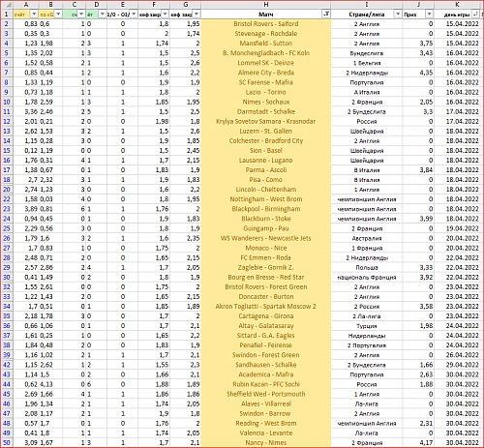
Task: Click date cell 26.04.2022
Action: click(457, 355)
